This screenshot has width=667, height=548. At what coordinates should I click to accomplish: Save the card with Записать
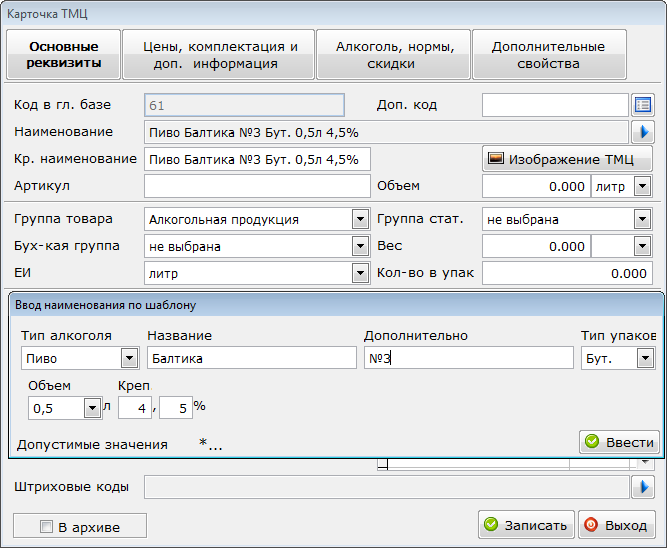[526, 525]
